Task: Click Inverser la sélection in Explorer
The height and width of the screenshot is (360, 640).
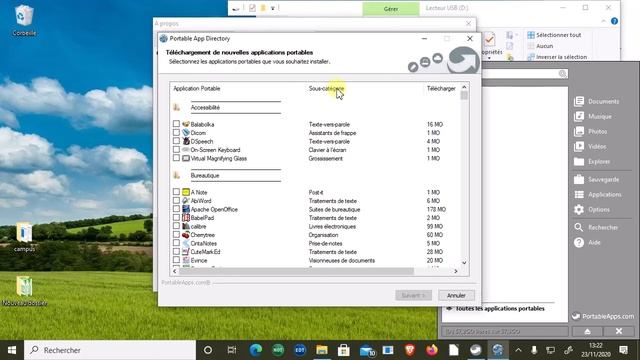Action: 557,57
